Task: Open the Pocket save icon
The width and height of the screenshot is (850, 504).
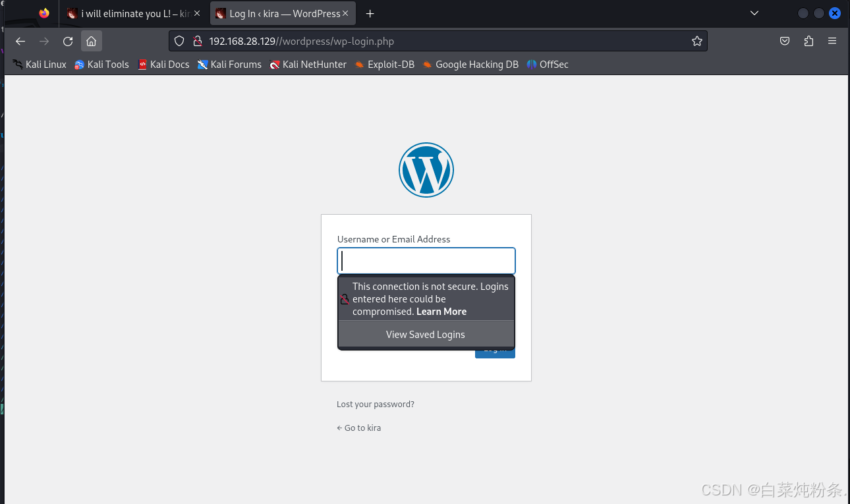Action: (785, 41)
